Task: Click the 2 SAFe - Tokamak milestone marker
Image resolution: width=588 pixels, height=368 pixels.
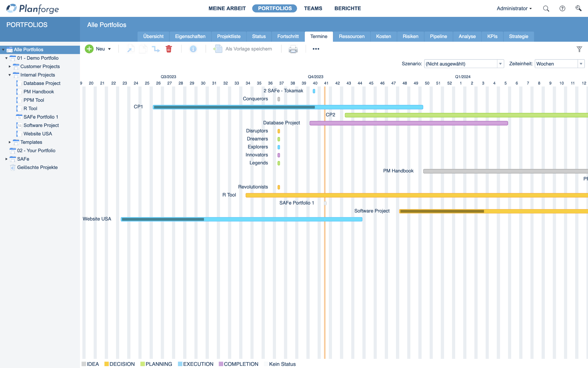Action: click(x=314, y=91)
